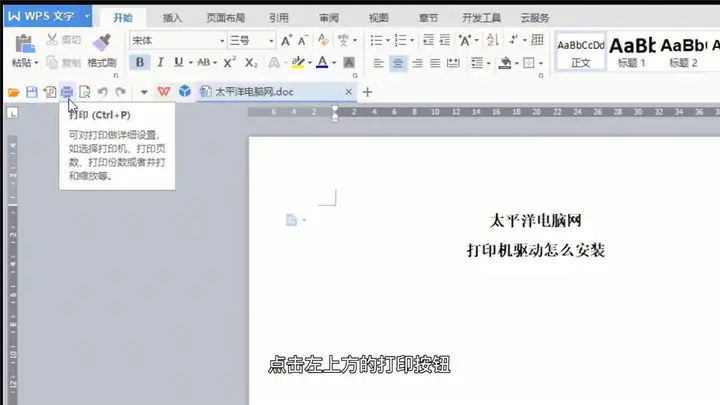Apply the 标题 1 style

(632, 52)
